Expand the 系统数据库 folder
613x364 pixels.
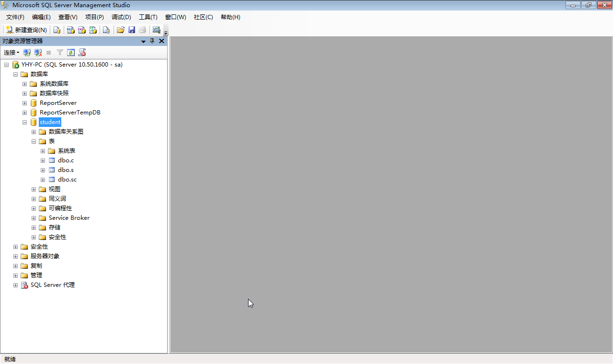[x=24, y=84]
